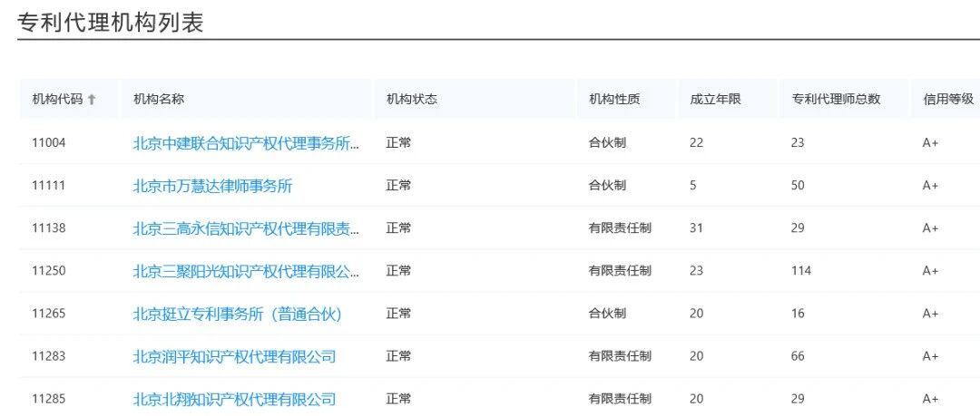The image size is (980, 416).
Task: Open 北京三聚阳光知识产权代理有限公司 link
Action: pos(246,271)
